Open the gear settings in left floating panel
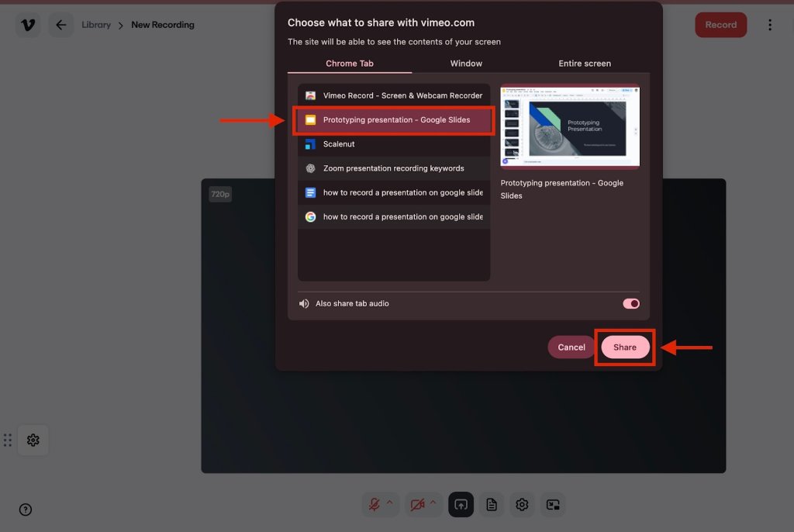Screen dimensions: 794x532 (x=33, y=440)
